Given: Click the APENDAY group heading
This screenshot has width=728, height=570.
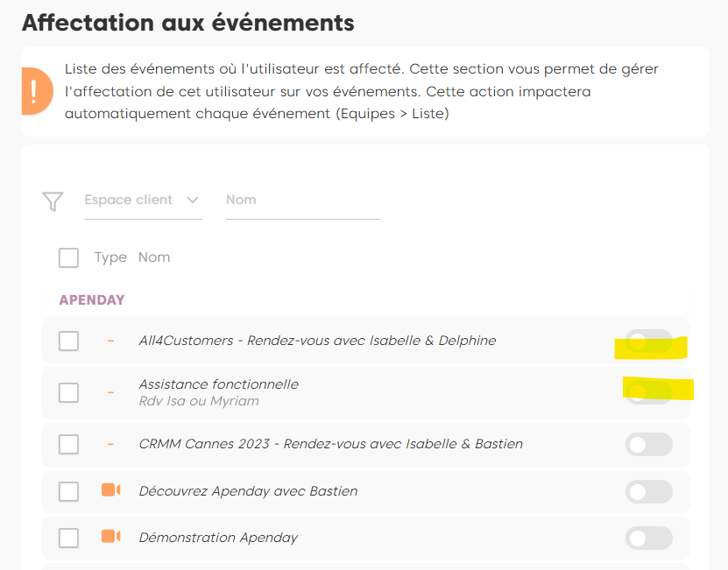Looking at the screenshot, I should 91,300.
